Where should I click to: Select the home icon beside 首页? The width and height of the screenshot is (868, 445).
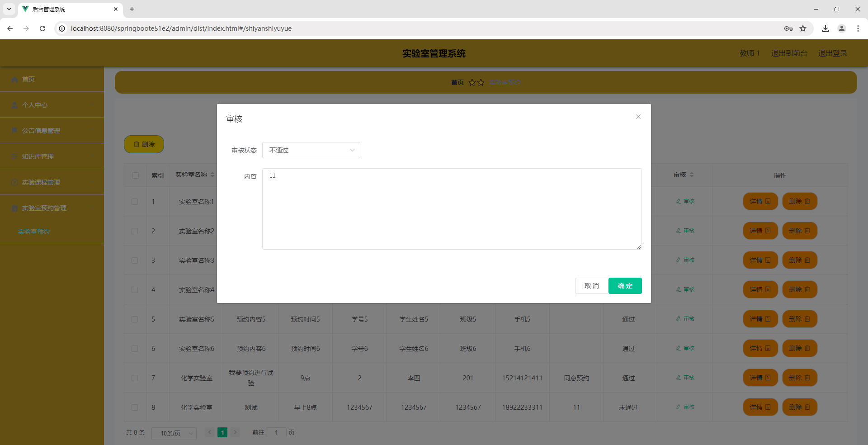click(x=15, y=79)
